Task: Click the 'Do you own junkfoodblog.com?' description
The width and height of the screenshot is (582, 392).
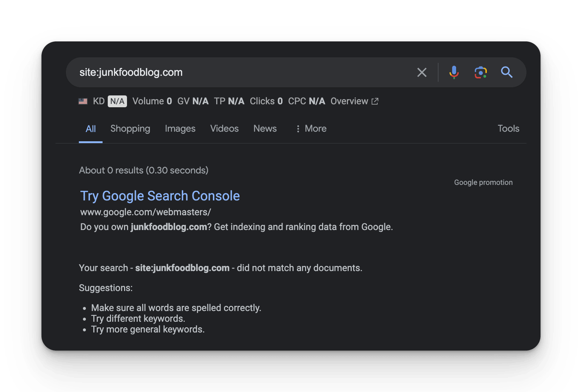Action: coord(237,227)
